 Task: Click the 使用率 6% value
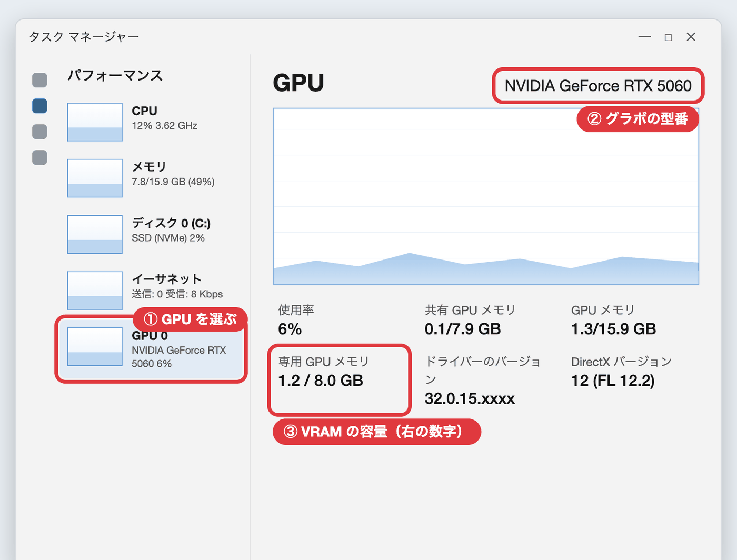[290, 329]
